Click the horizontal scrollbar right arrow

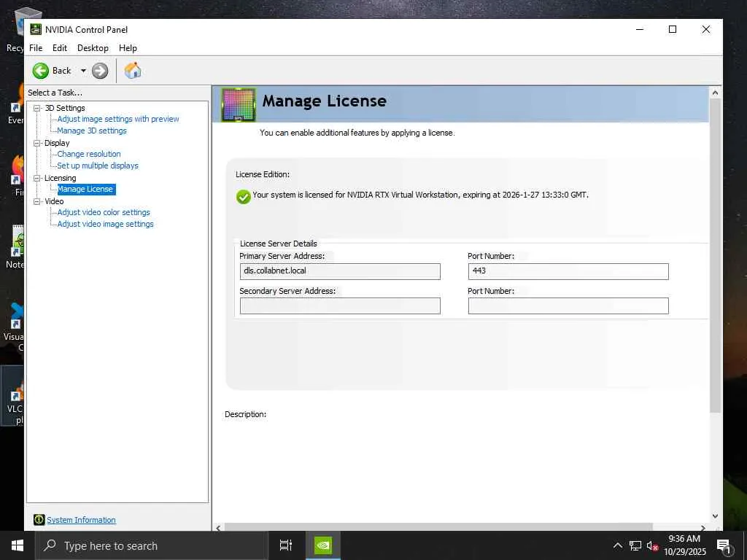coord(703,528)
